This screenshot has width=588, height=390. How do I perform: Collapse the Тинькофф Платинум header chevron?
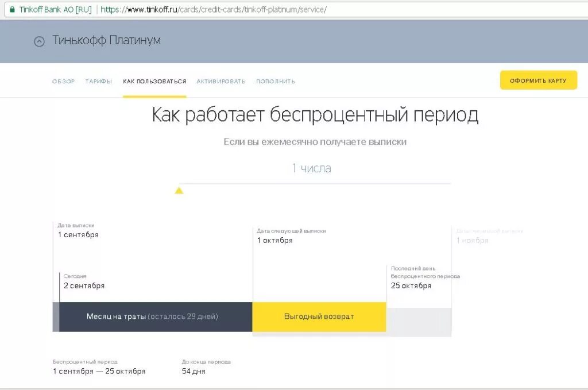pyautogui.click(x=39, y=41)
